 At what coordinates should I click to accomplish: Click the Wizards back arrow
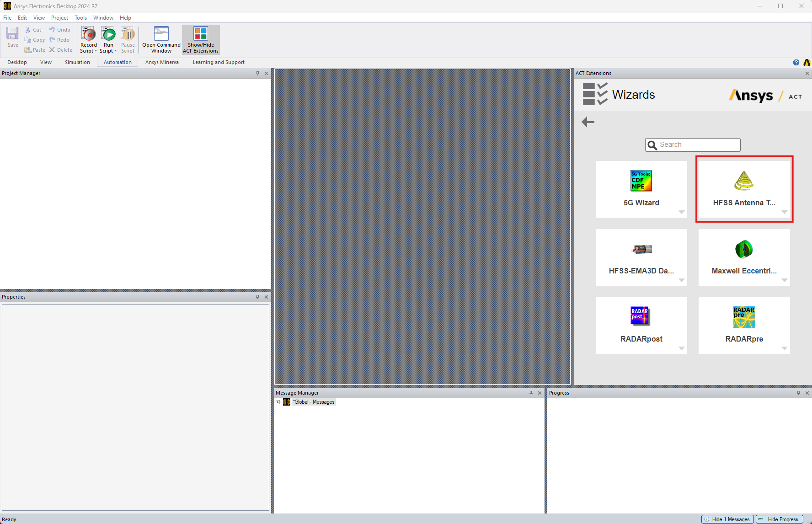pos(588,122)
